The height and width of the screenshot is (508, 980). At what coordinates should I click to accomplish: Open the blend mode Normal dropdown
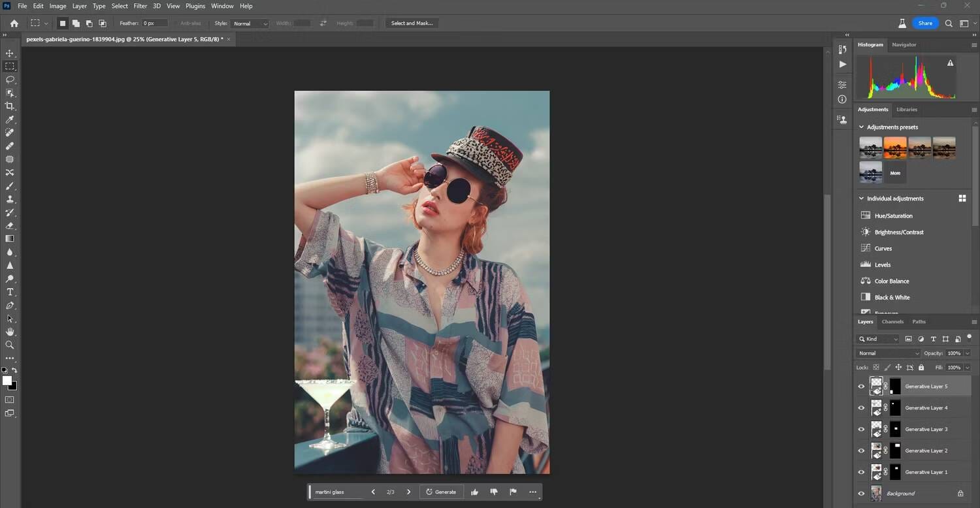pos(889,353)
